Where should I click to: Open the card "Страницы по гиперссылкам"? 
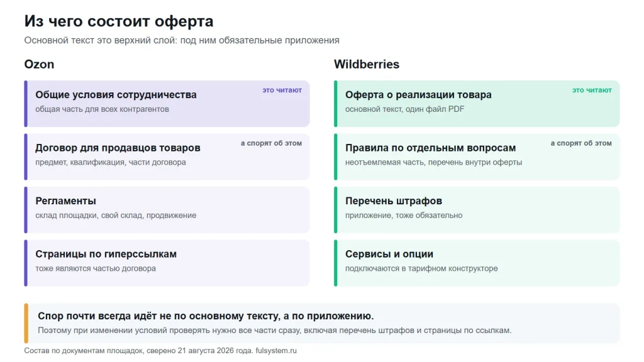point(167,263)
